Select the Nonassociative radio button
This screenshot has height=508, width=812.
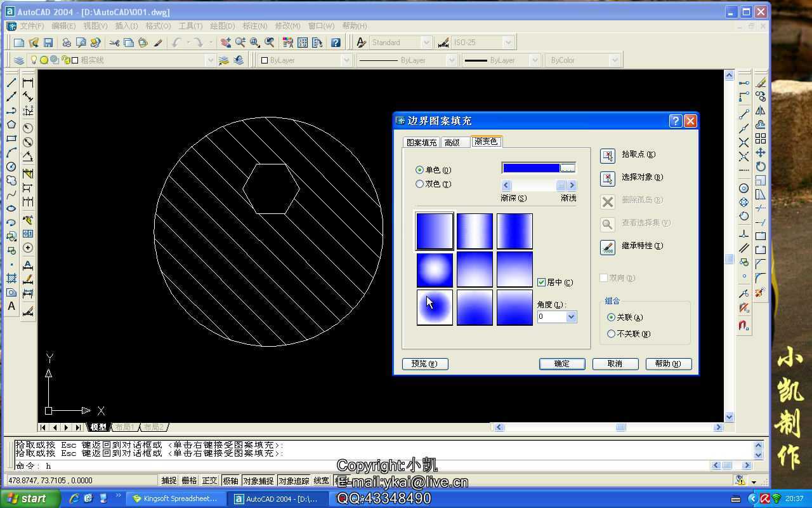pos(611,333)
